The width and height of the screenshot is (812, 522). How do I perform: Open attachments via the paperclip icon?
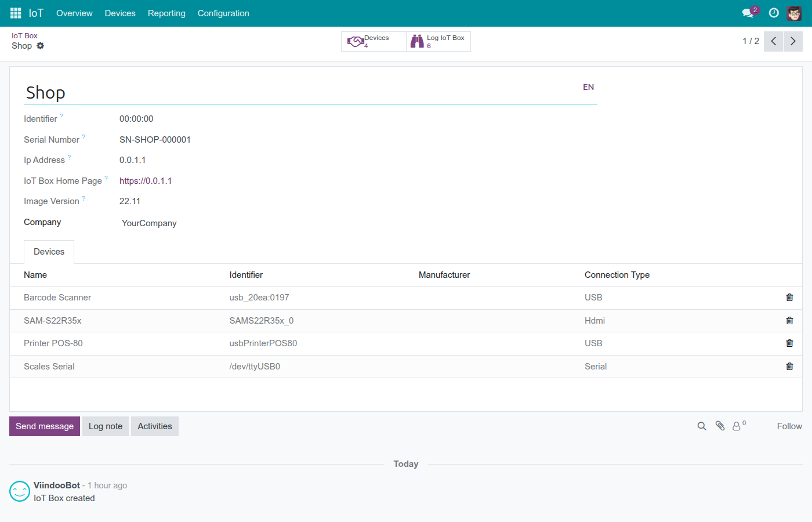[x=720, y=426]
